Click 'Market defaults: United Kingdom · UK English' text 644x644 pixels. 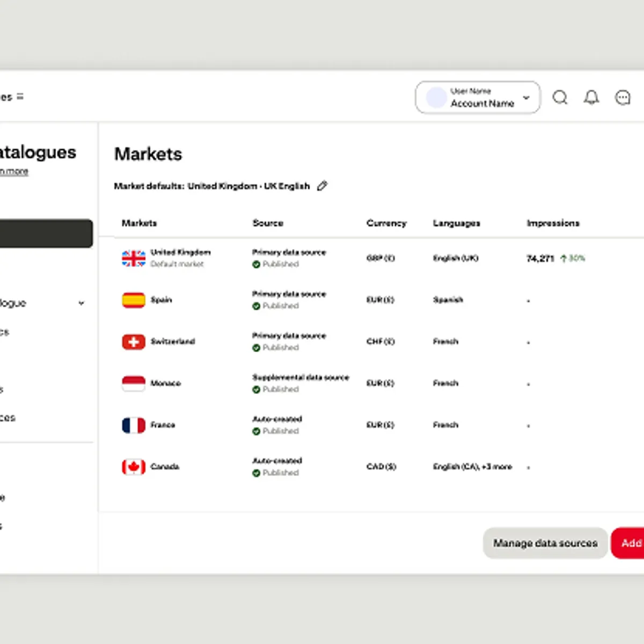[212, 186]
